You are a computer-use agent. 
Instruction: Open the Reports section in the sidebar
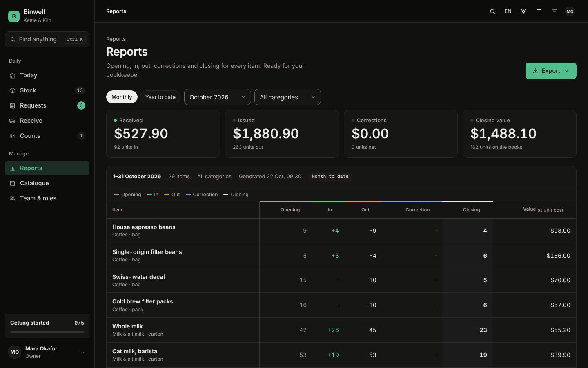pyautogui.click(x=47, y=168)
